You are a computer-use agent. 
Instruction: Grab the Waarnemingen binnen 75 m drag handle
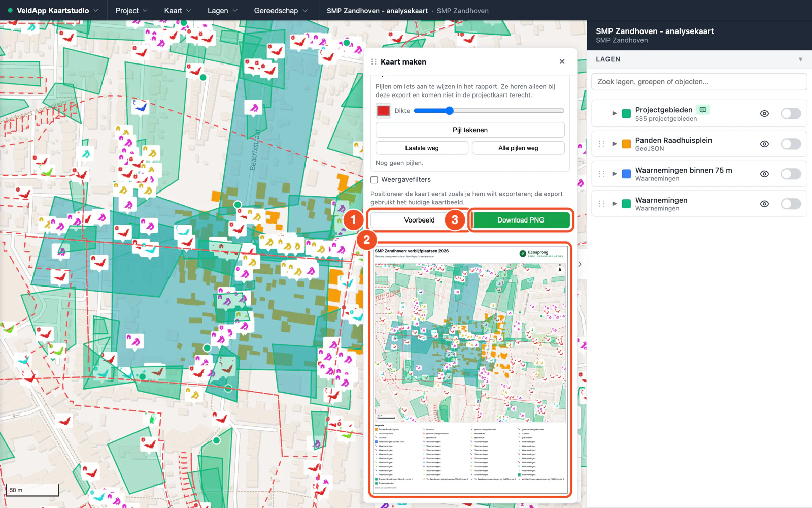click(601, 174)
